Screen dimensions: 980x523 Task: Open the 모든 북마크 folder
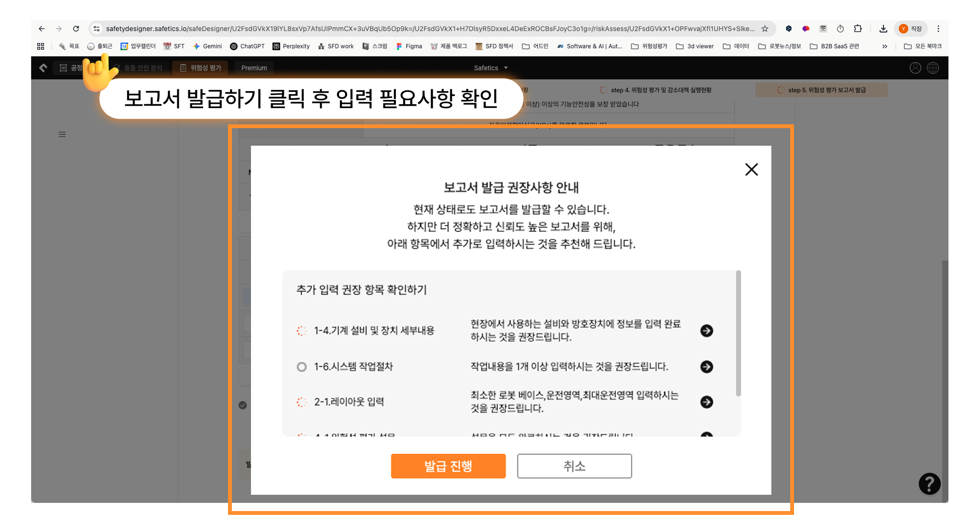pos(923,46)
